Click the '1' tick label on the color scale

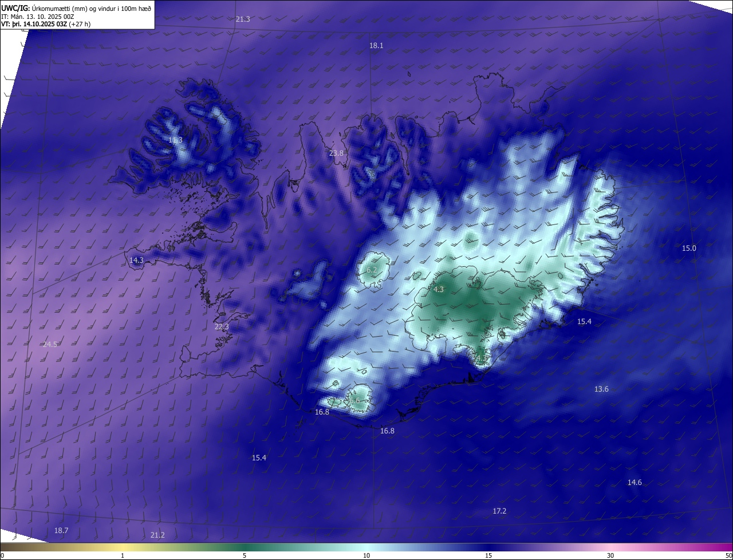pyautogui.click(x=123, y=555)
